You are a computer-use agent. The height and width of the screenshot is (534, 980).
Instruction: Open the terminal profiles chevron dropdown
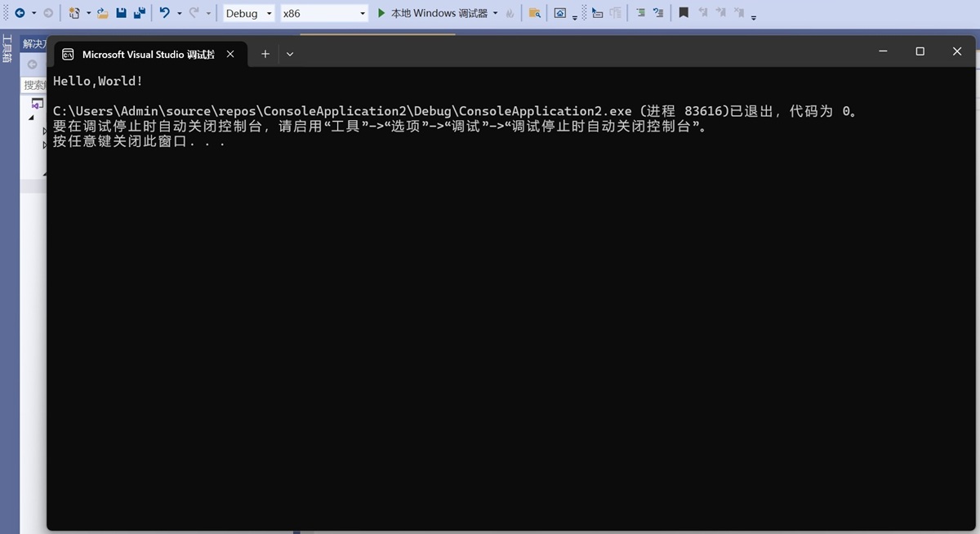click(x=289, y=54)
